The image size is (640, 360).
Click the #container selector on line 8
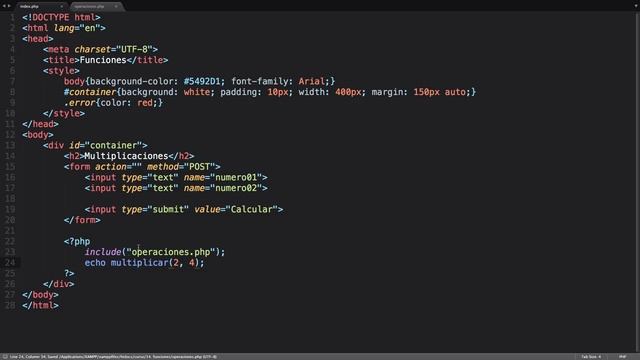(x=90, y=92)
